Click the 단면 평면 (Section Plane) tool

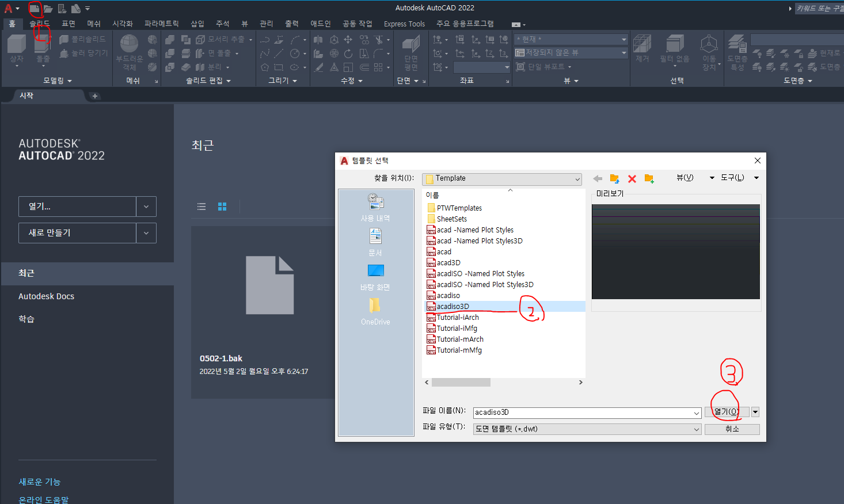411,53
